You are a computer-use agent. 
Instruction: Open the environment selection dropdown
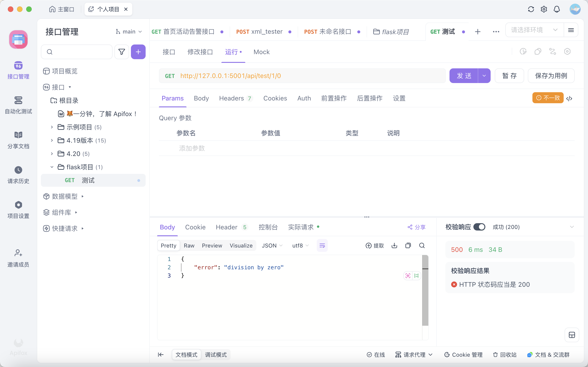pyautogui.click(x=534, y=30)
